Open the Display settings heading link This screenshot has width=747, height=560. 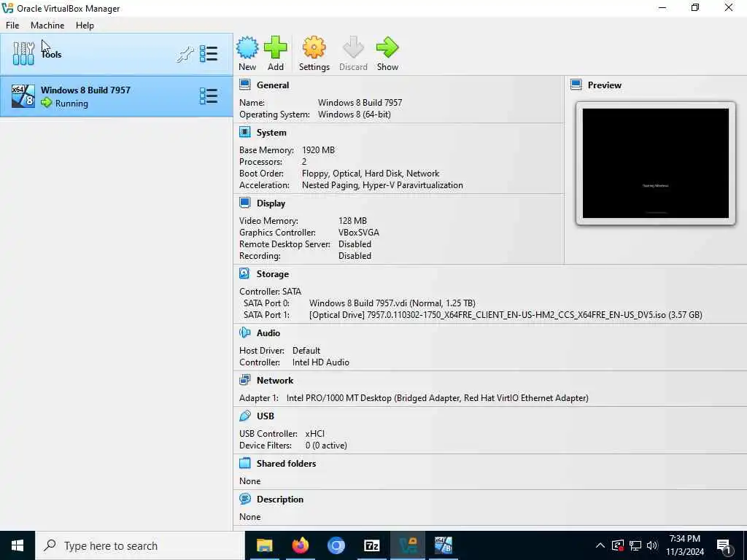click(x=271, y=203)
